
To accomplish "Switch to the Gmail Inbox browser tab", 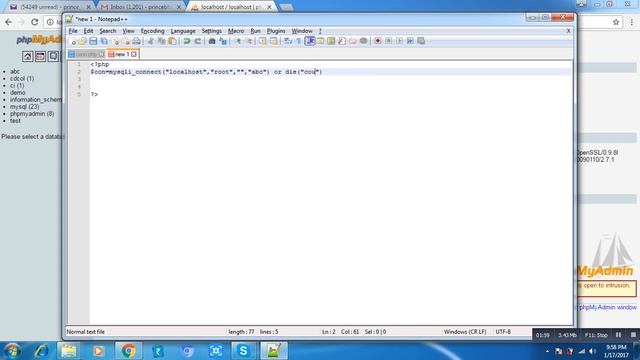I will [x=140, y=7].
